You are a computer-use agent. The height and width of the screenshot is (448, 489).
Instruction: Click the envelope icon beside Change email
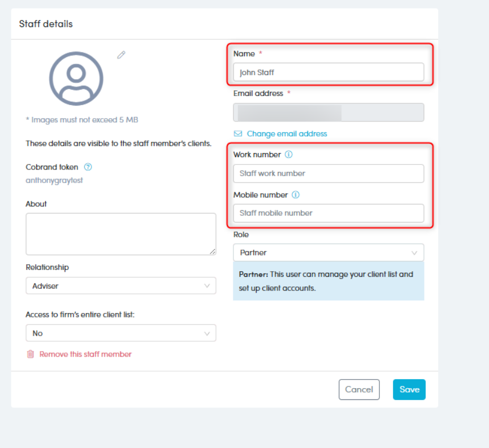tap(238, 134)
